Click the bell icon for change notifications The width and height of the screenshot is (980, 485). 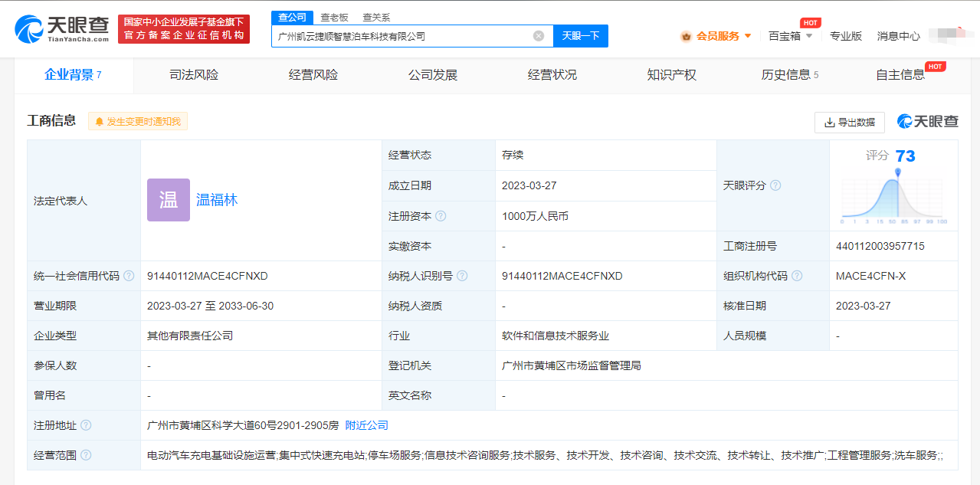coord(100,121)
